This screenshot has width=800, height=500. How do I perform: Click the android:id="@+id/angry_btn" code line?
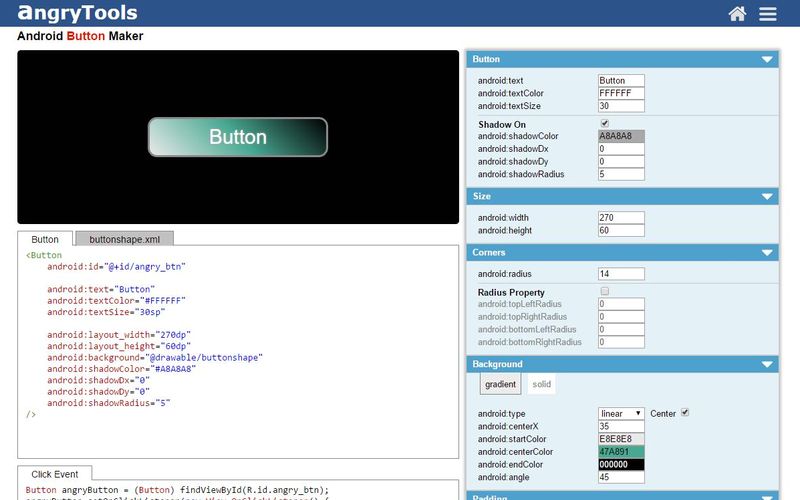(x=116, y=266)
